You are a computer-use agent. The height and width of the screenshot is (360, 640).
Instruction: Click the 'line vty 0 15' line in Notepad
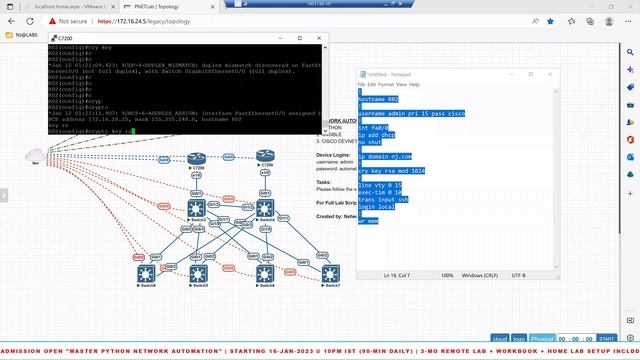(380, 185)
